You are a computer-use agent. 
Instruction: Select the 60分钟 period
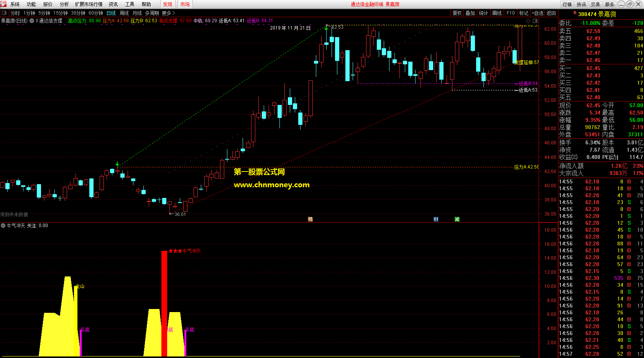96,13
